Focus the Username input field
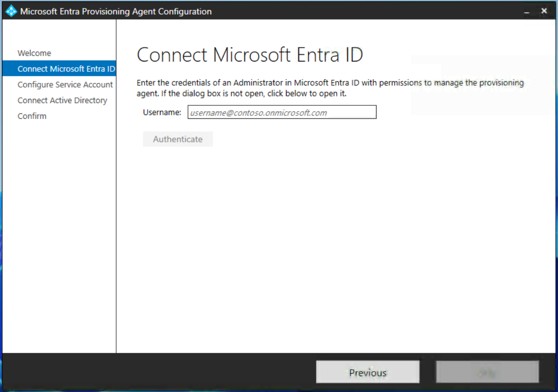558x392 pixels. pos(282,112)
